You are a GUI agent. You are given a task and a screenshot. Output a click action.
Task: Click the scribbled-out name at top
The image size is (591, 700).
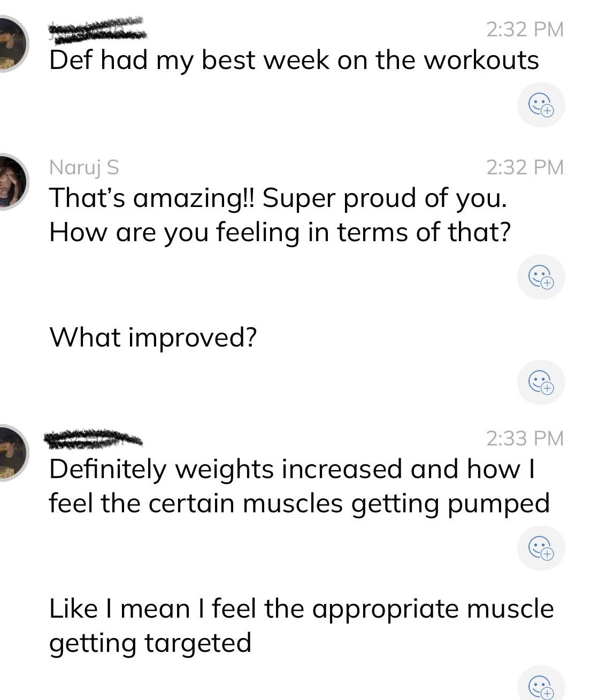pos(97,29)
